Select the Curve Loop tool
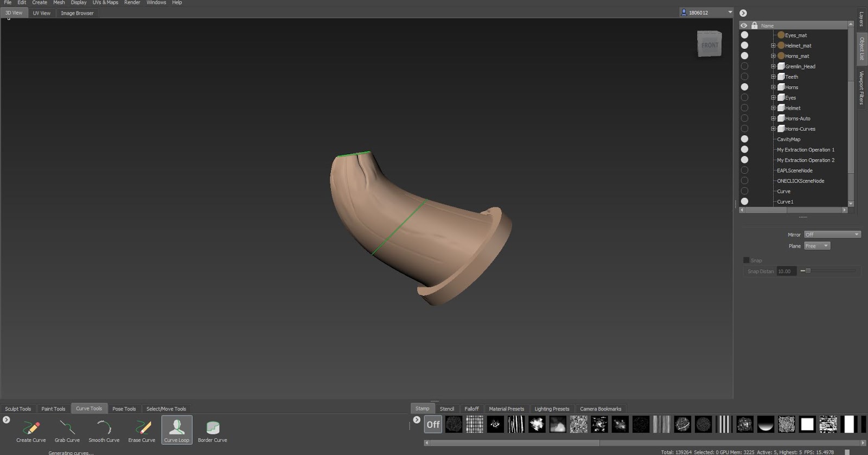The width and height of the screenshot is (868, 455). point(177,430)
